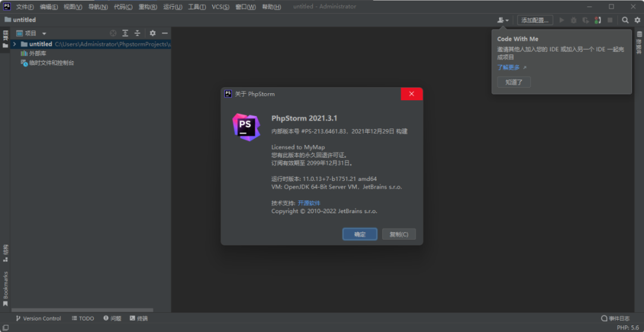This screenshot has width=644, height=332.
Task: Click the Run with Coverage icon
Action: click(x=586, y=20)
